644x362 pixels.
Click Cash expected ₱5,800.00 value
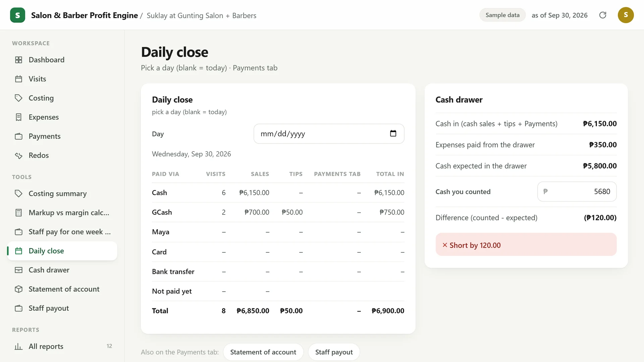pyautogui.click(x=600, y=166)
